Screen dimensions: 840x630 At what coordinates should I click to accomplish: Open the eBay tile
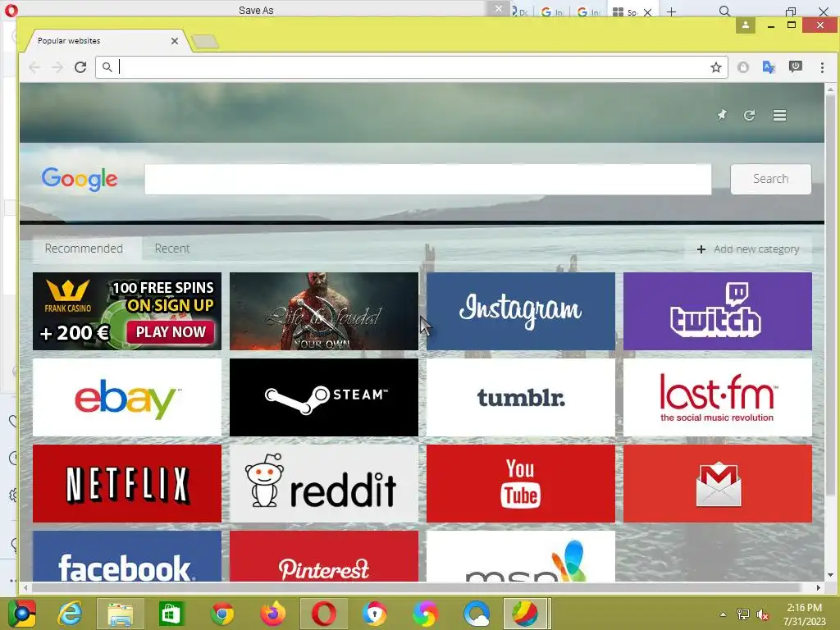pos(127,398)
